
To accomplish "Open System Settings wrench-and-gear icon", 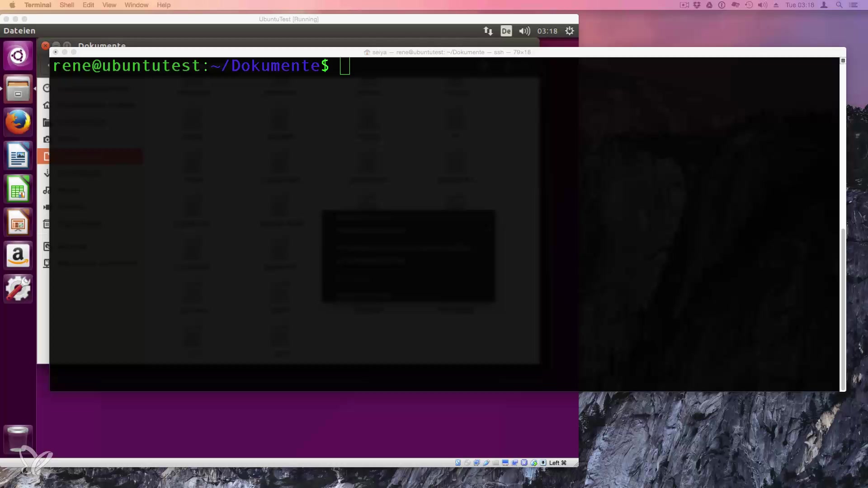I will click(18, 289).
